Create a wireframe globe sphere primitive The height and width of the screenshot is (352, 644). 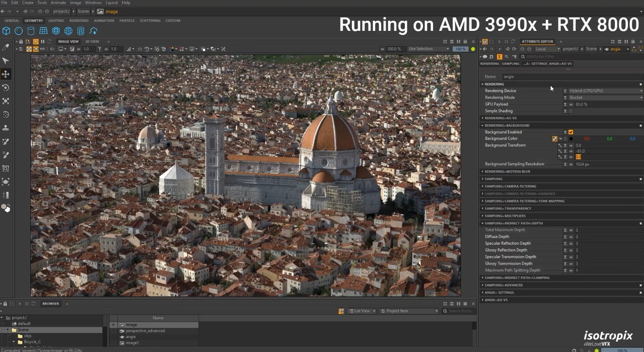[68, 31]
